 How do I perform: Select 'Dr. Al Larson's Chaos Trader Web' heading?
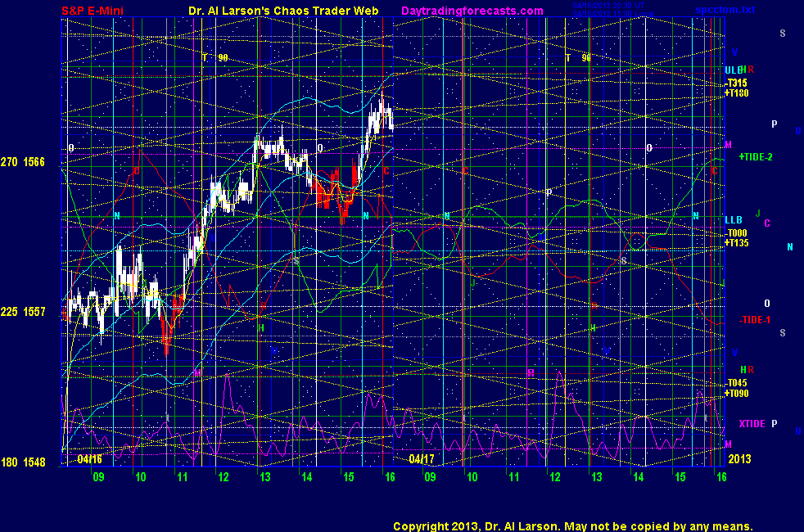tap(283, 11)
